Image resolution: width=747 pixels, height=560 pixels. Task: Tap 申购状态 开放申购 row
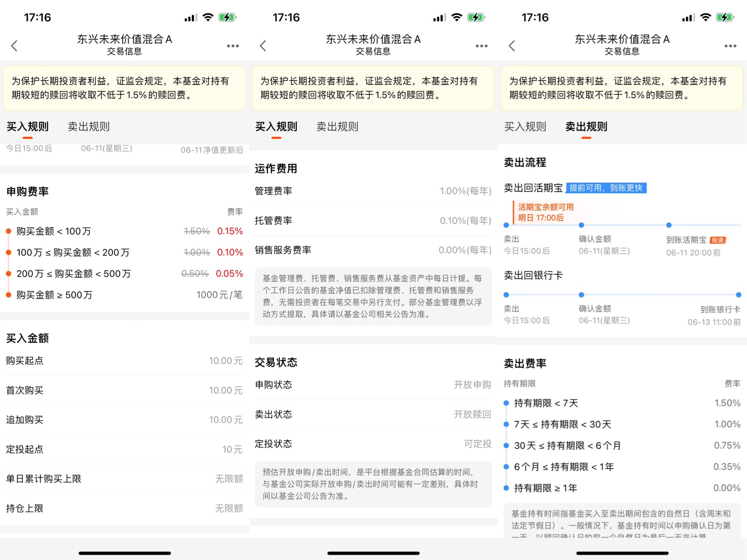(373, 385)
